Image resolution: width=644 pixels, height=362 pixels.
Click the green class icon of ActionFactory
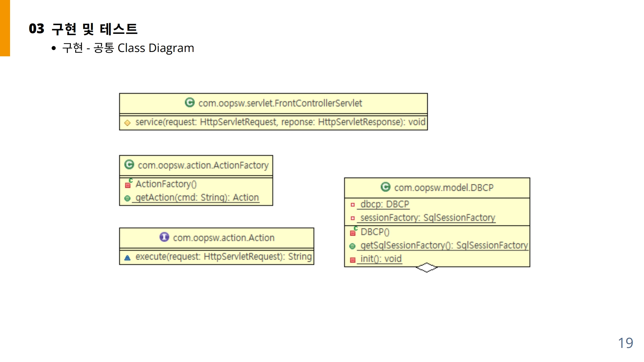[129, 165]
